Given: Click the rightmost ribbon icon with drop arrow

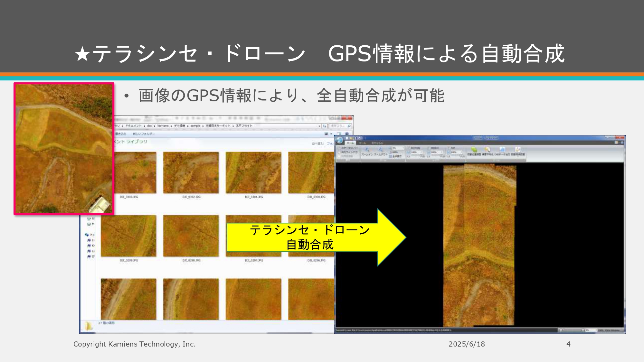Looking at the screenshot, I should tap(518, 150).
